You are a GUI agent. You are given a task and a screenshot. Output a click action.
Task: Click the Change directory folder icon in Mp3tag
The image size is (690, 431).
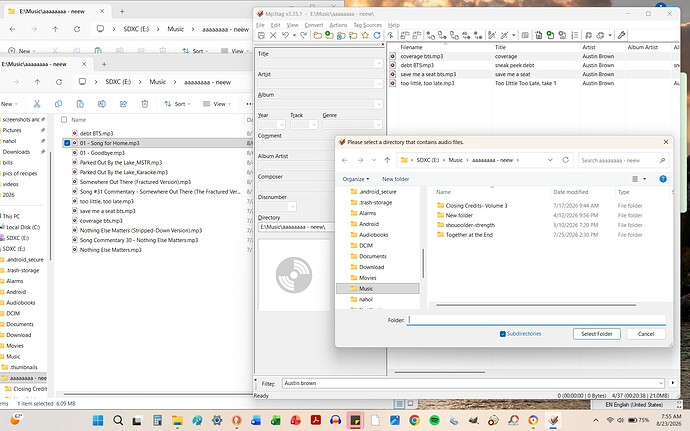point(317,35)
